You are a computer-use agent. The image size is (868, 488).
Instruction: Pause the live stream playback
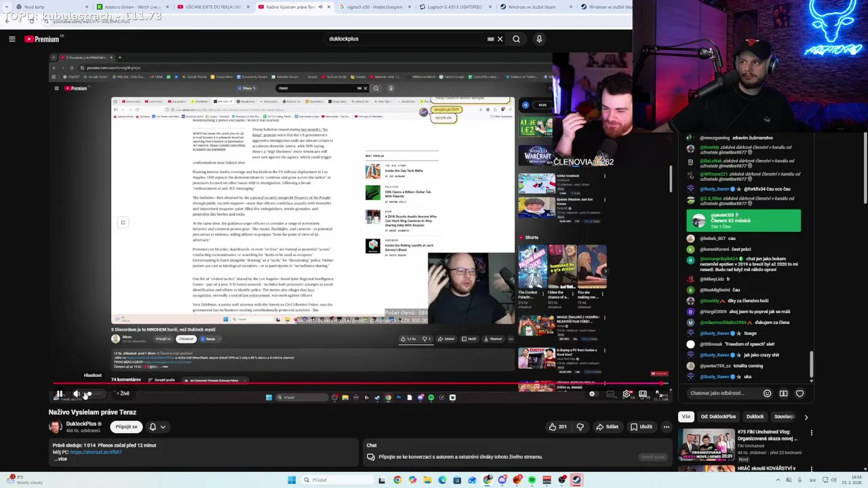[59, 394]
